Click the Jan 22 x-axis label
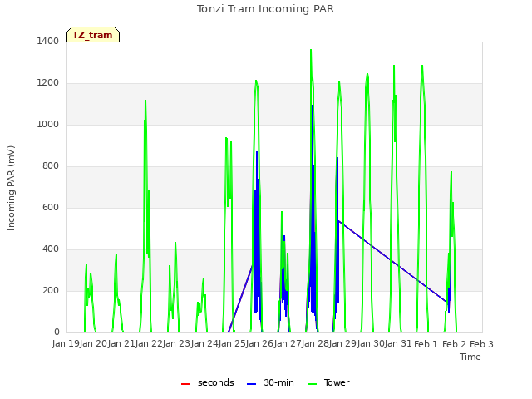This screenshot has height=399, width=532. coord(149,344)
